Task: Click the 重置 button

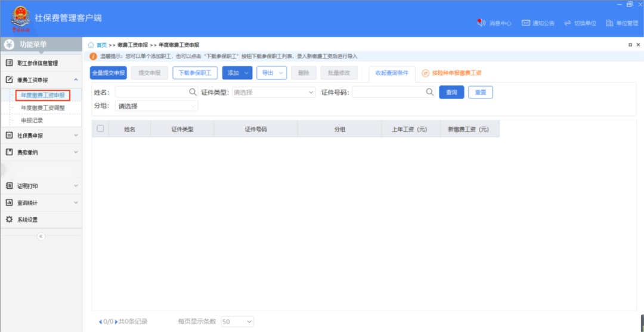Action: pos(481,92)
